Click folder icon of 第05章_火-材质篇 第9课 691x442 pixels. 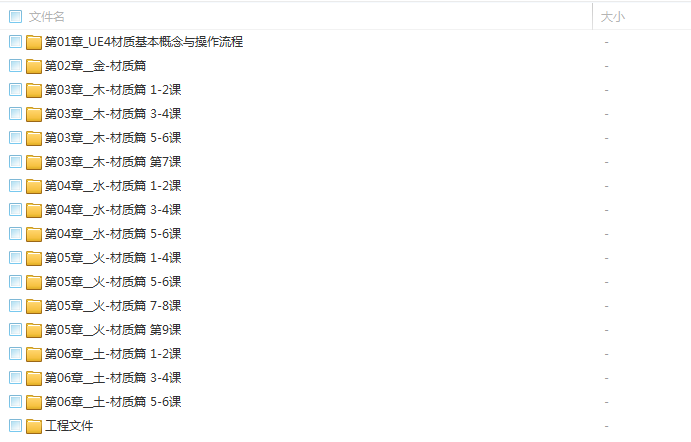point(34,330)
